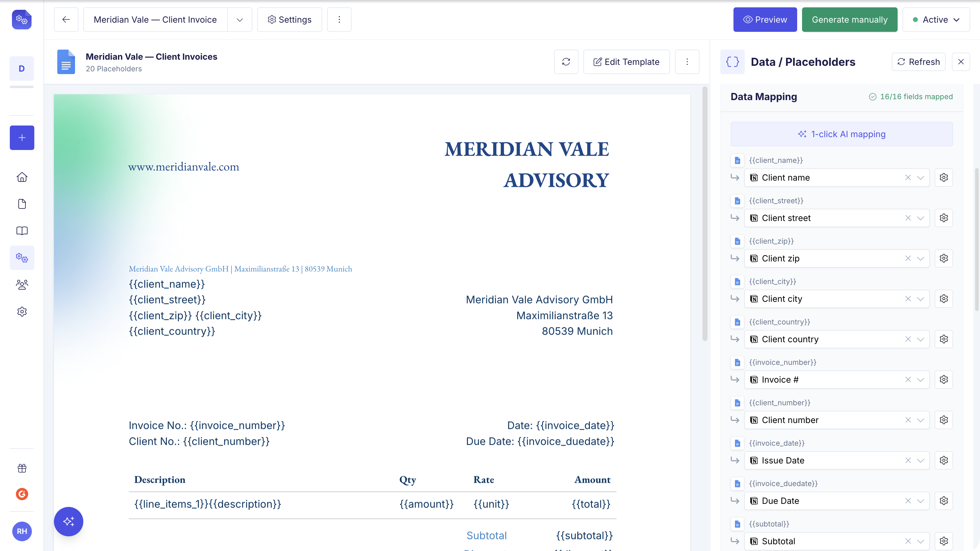This screenshot has height=551, width=980.
Task: Click the 16/16 fields mapped status
Action: coord(911,97)
